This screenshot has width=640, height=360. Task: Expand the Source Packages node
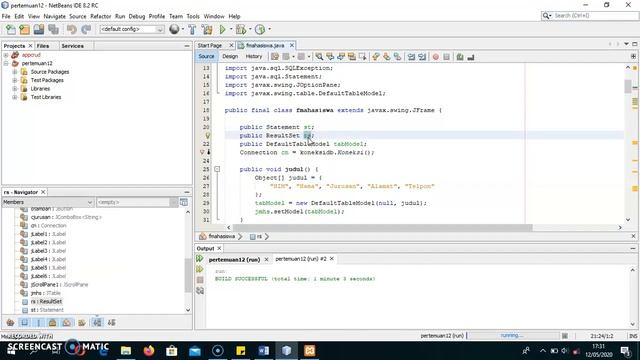[x=15, y=72]
